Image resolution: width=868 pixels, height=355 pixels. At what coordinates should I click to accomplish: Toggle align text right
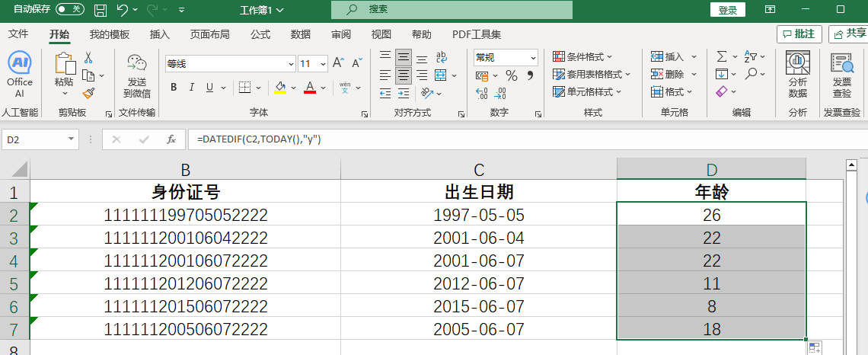[422, 75]
